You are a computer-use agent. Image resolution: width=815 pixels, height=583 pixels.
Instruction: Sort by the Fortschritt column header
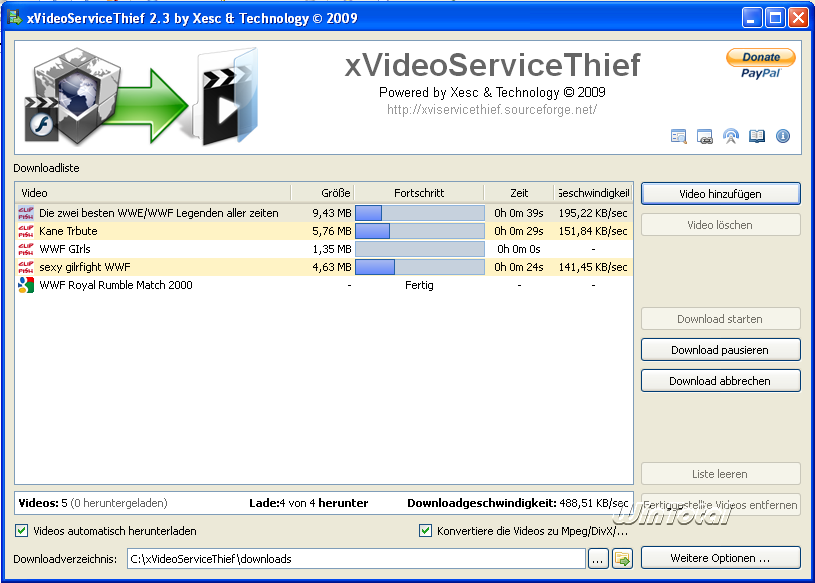click(x=419, y=193)
